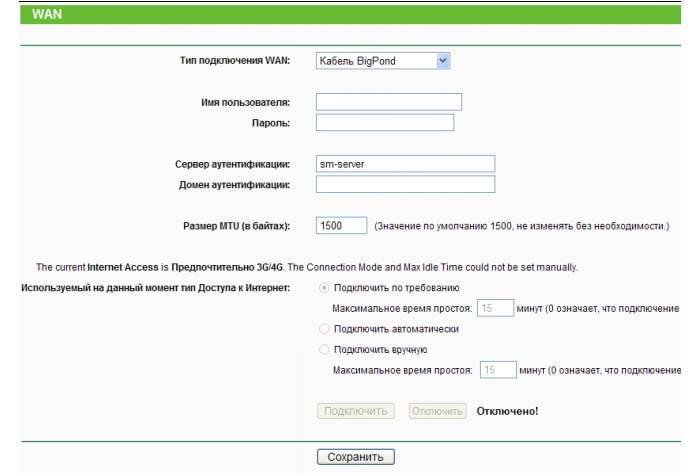Image resolution: width=700 pixels, height=473 pixels.
Task: Click the Отключено! status text
Action: click(507, 411)
